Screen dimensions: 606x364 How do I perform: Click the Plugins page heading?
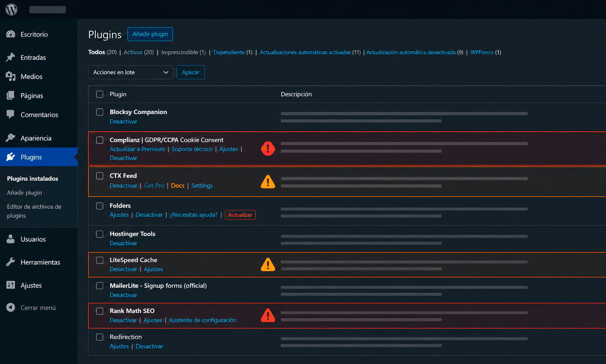(x=105, y=34)
